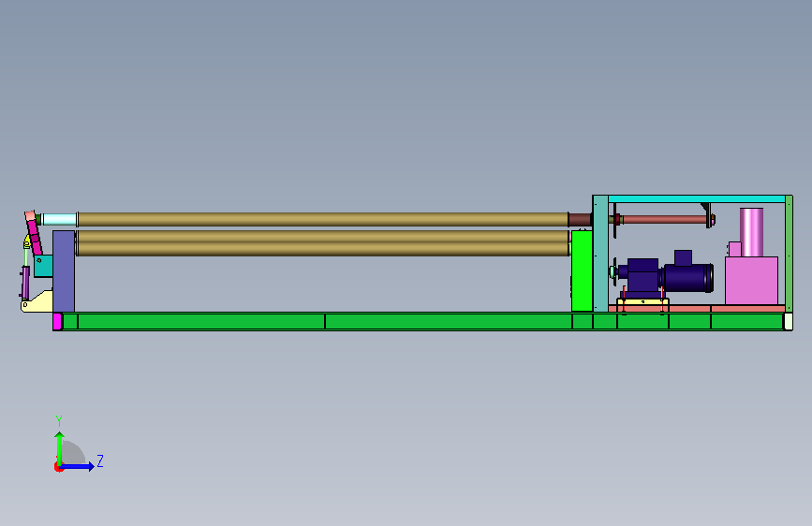Select the purple pneumatic cylinder at left
812x526 pixels.
[x=25, y=282]
